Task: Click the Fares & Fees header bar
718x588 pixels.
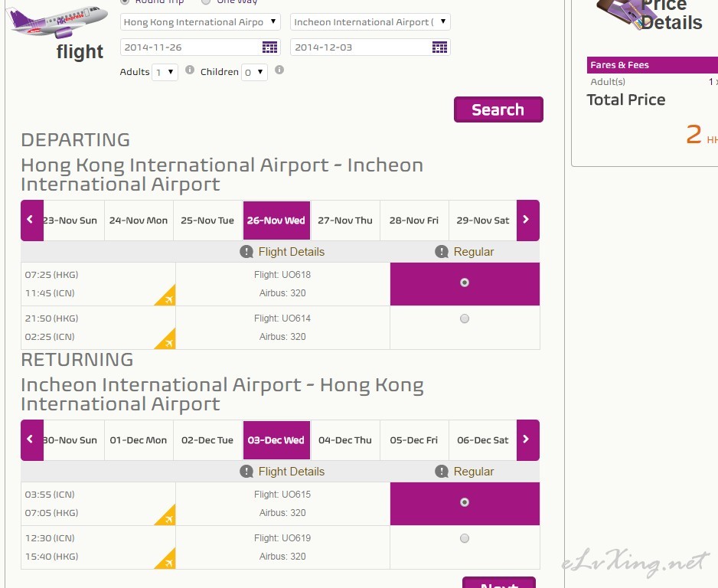Action: click(x=652, y=65)
